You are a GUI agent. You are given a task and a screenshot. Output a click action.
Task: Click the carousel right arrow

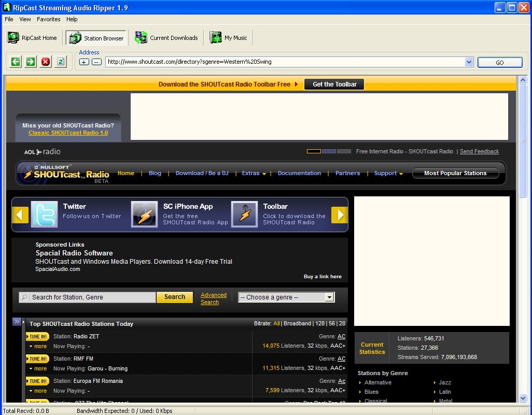tap(340, 214)
